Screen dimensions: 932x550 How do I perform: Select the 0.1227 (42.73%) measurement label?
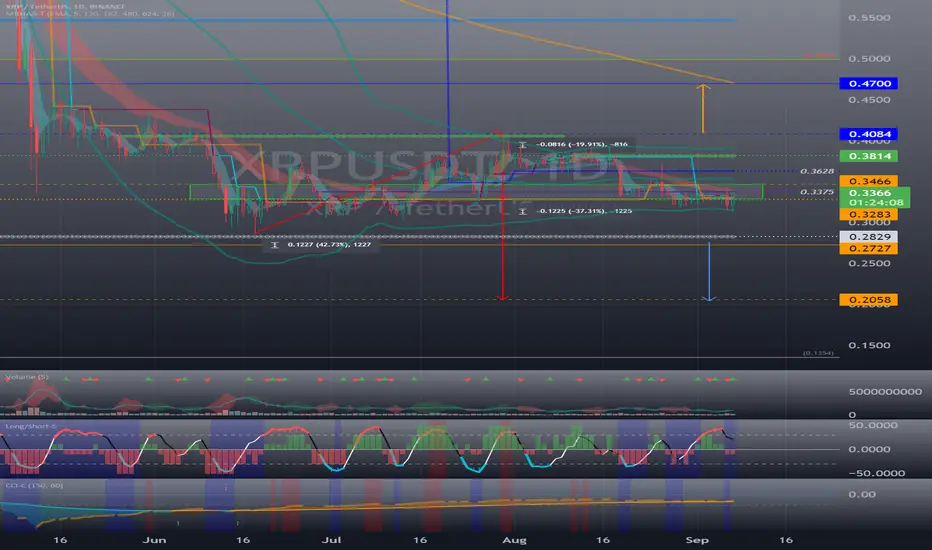(329, 244)
